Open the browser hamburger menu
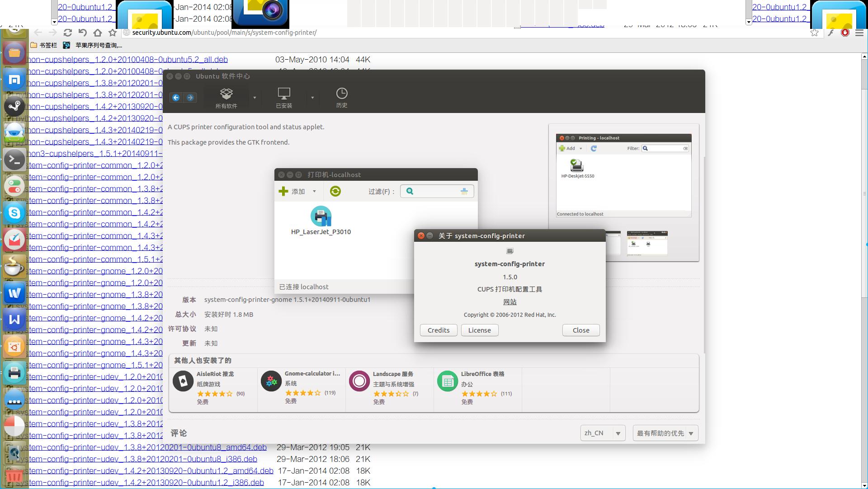The width and height of the screenshot is (868, 489). click(859, 33)
